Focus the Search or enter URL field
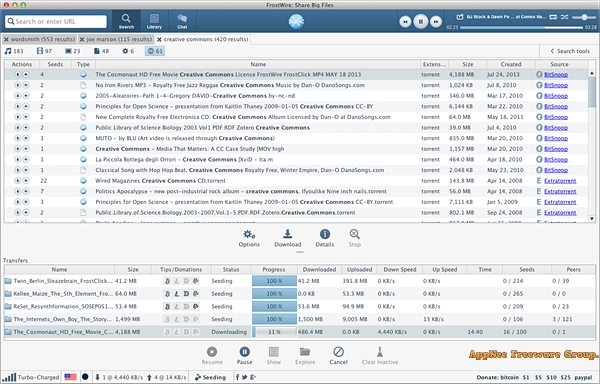This screenshot has height=384, width=600. (56, 21)
